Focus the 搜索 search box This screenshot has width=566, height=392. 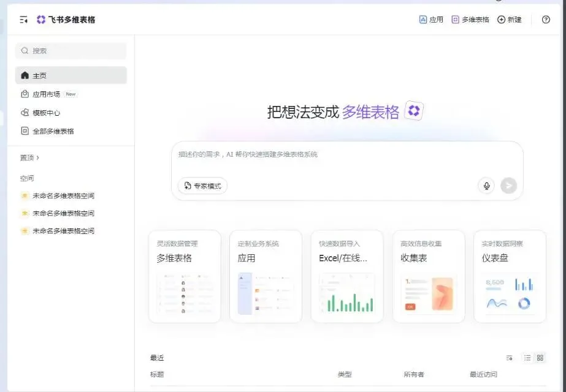[71, 51]
